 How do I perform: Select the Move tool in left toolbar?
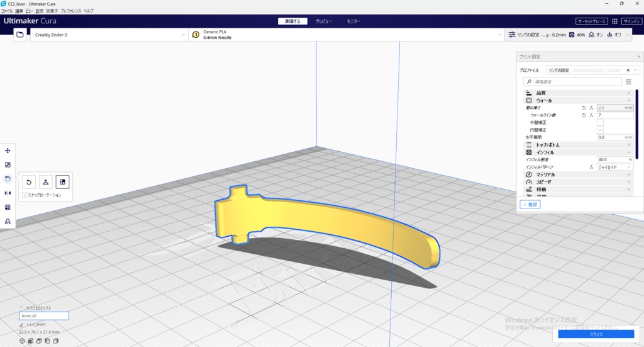[8, 151]
